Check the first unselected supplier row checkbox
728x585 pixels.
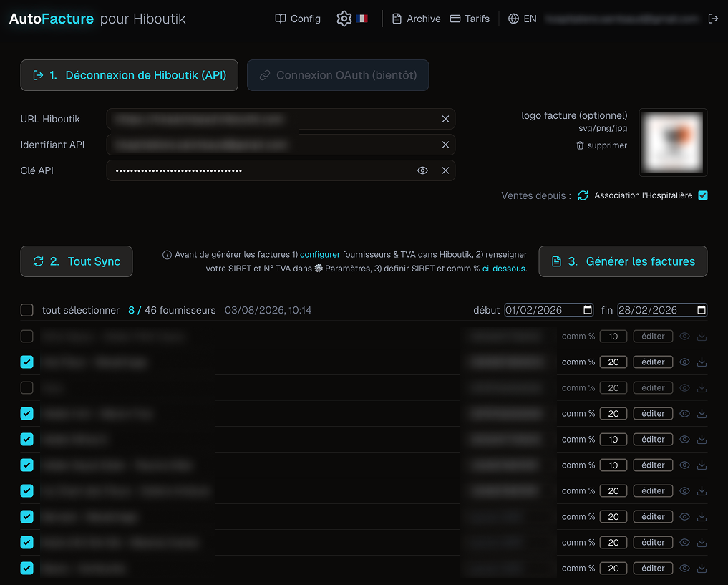[x=26, y=336]
